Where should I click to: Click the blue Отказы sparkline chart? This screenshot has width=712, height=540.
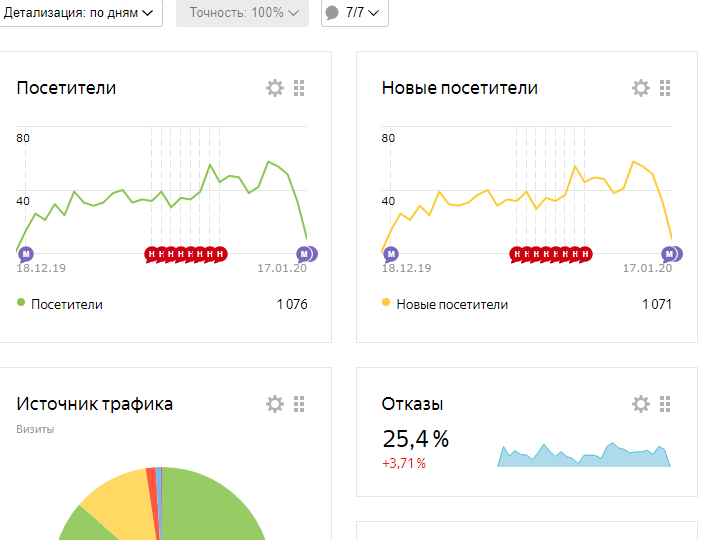coord(584,455)
